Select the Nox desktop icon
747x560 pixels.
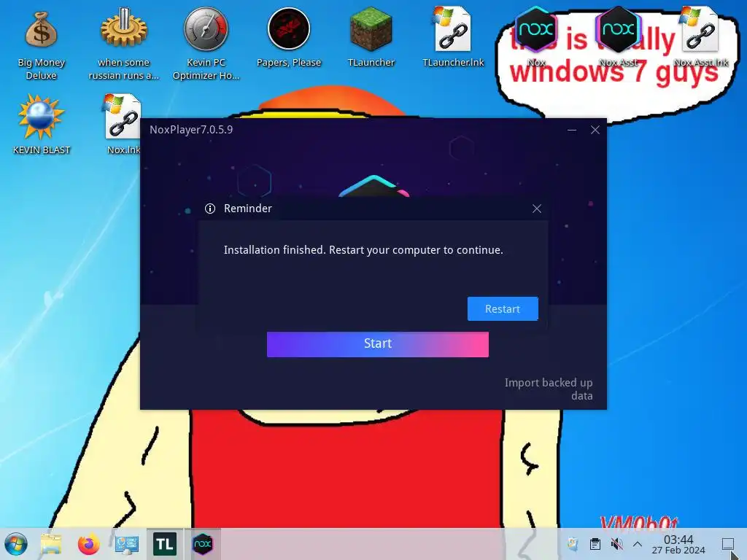[x=536, y=37]
